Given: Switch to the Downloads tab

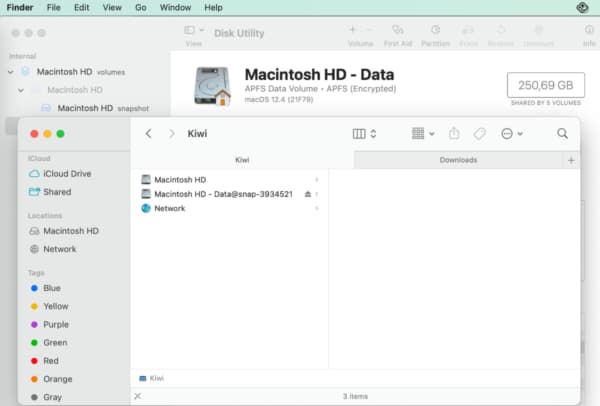Looking at the screenshot, I should (x=458, y=160).
